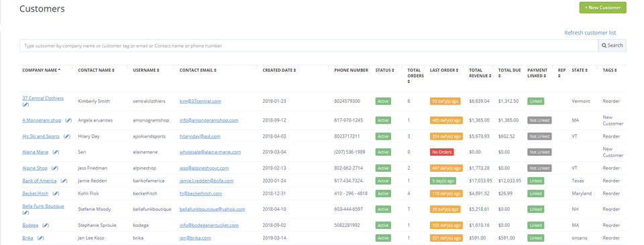This screenshot has width=644, height=245.
Task: Click edit pencil for Alaina Marie
Action: click(56, 152)
